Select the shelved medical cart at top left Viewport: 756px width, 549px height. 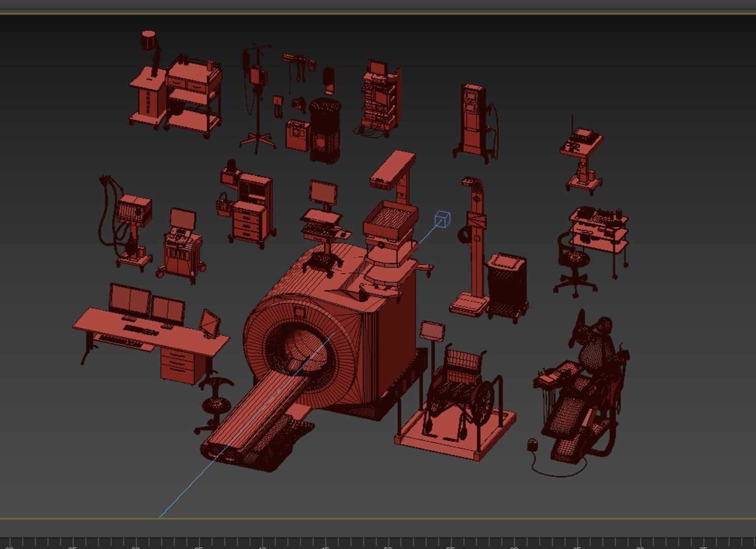tap(193, 97)
